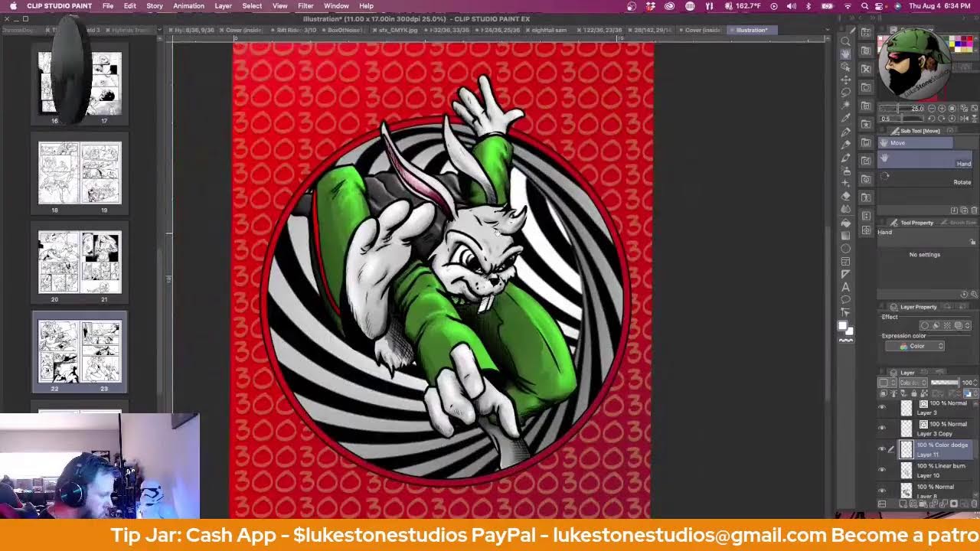This screenshot has width=980, height=551.
Task: Hide Layer 3 using its eye icon
Action: (x=882, y=408)
